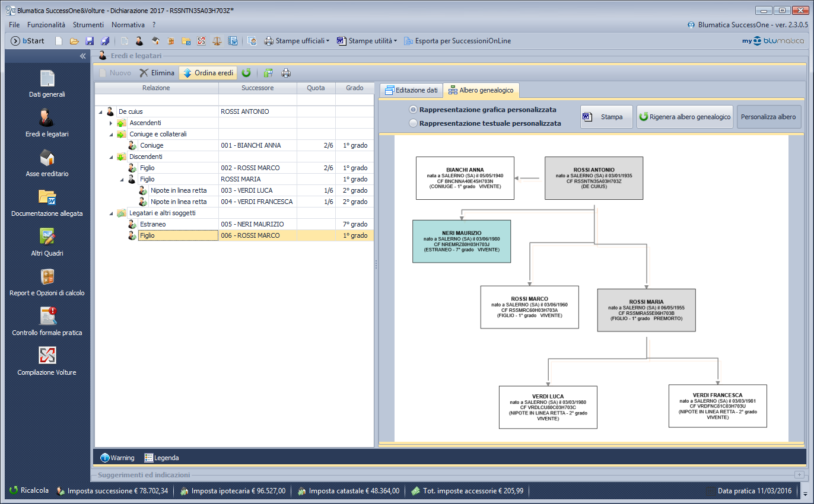Image resolution: width=814 pixels, height=504 pixels.
Task: Click the ? help menu
Action: [154, 25]
